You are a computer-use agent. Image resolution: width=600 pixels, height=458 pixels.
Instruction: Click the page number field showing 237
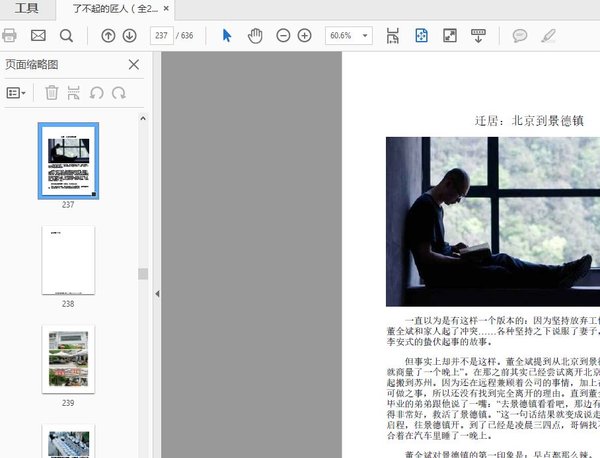pos(161,36)
